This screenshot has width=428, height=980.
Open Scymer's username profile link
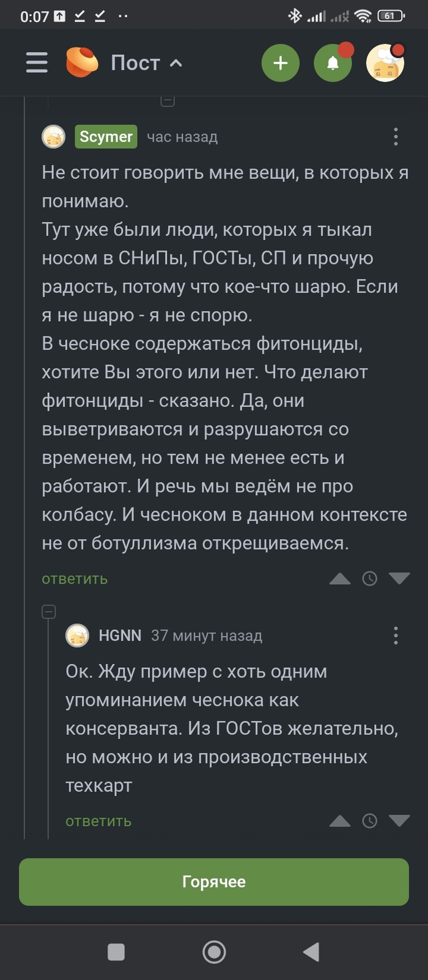(106, 137)
